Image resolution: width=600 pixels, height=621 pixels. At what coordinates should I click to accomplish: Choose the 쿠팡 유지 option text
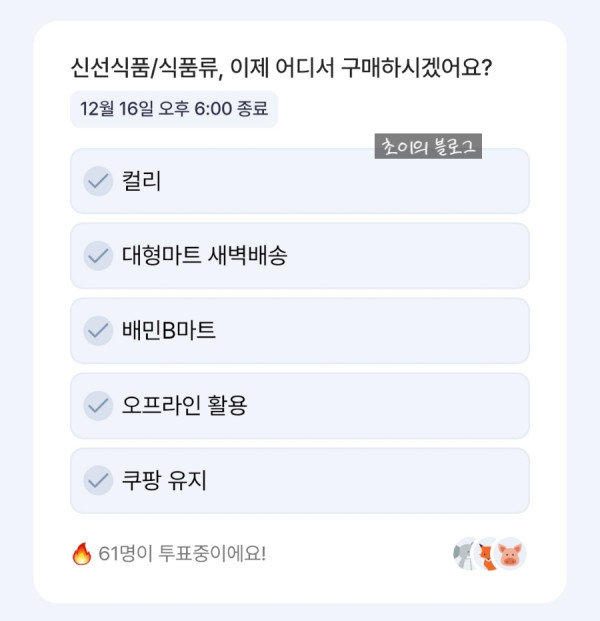point(164,480)
